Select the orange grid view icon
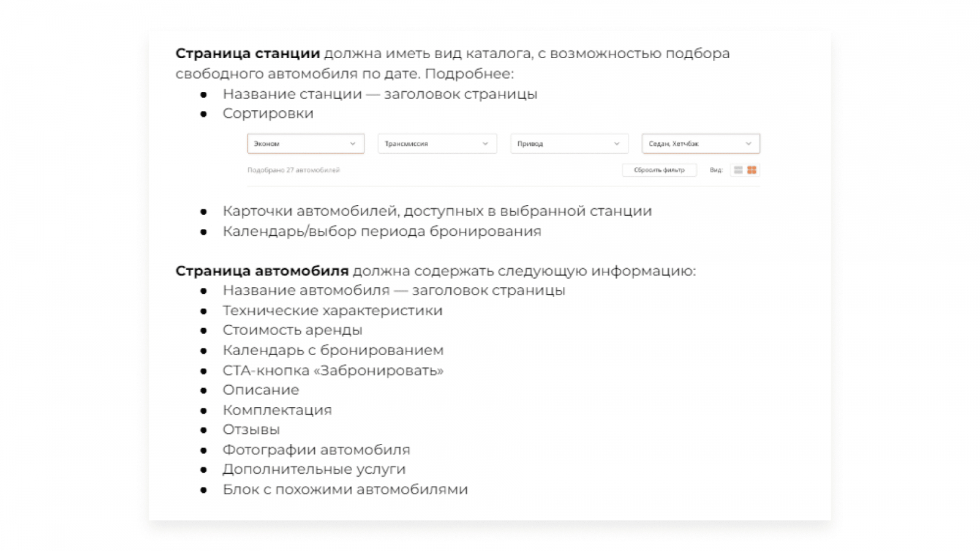The width and height of the screenshot is (980, 551). click(x=752, y=170)
